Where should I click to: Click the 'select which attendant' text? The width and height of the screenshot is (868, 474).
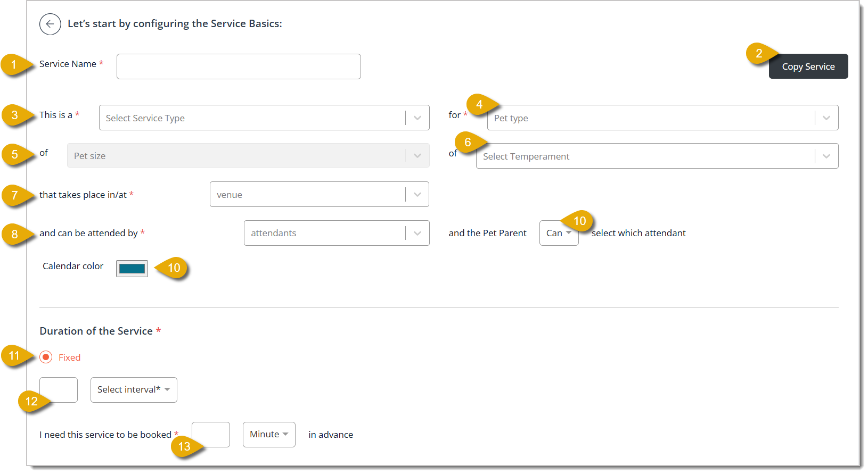point(638,233)
